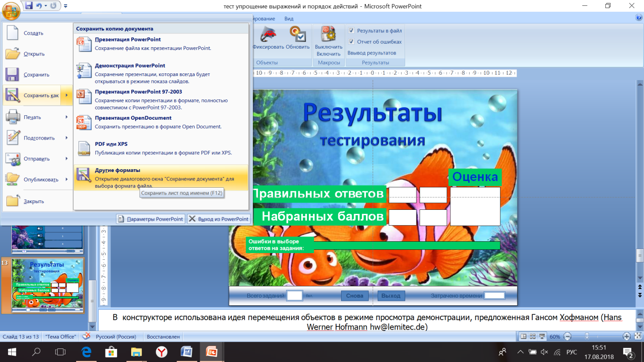The image size is (644, 362).
Task: Click Снова button on slide
Action: tap(355, 296)
